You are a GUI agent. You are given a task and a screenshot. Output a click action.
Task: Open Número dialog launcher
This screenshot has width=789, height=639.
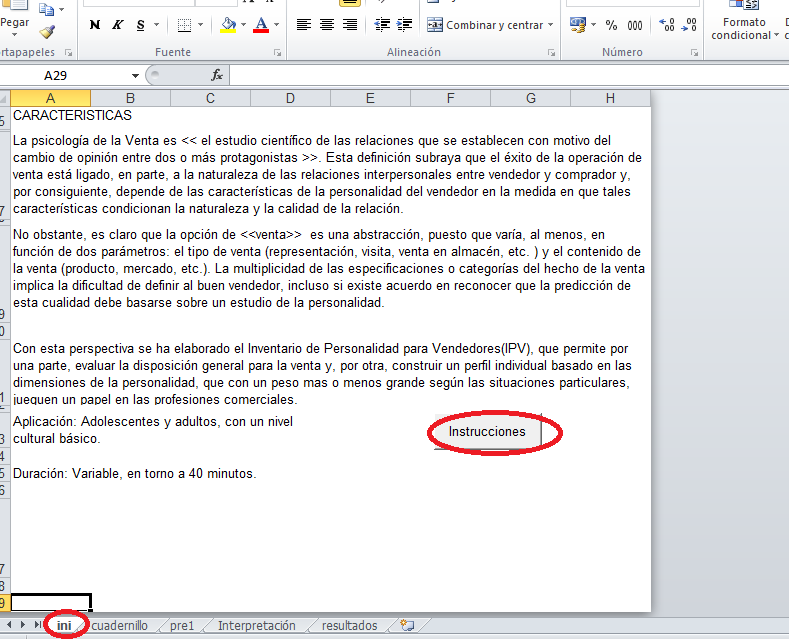[694, 52]
